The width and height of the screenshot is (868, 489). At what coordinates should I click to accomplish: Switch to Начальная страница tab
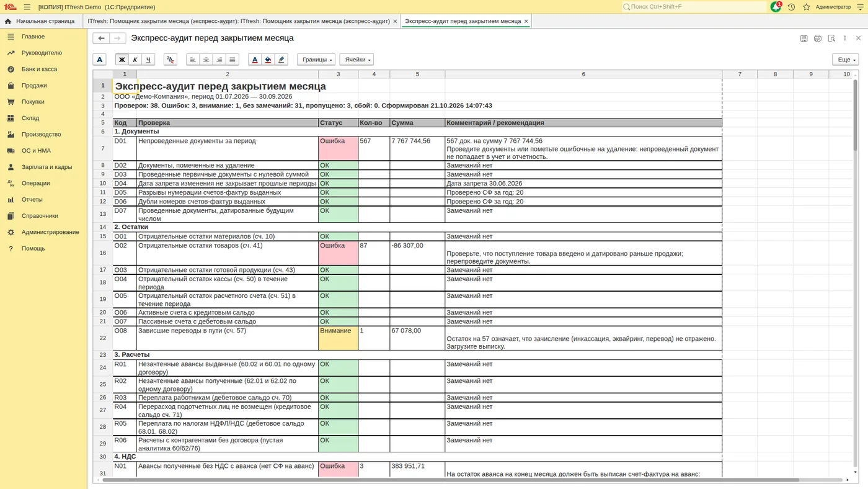point(40,21)
